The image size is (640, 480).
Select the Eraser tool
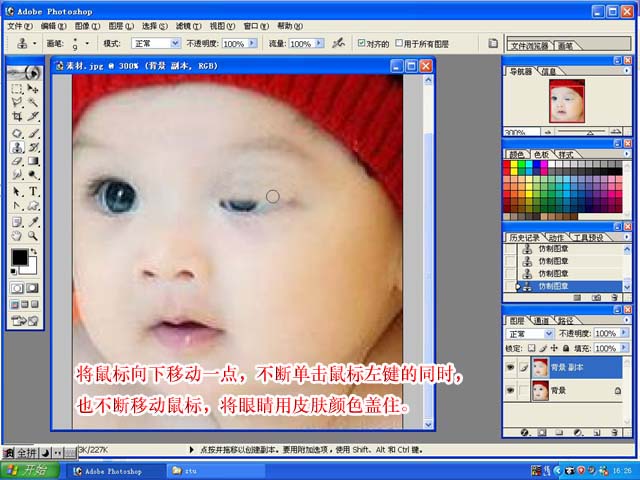point(17,161)
